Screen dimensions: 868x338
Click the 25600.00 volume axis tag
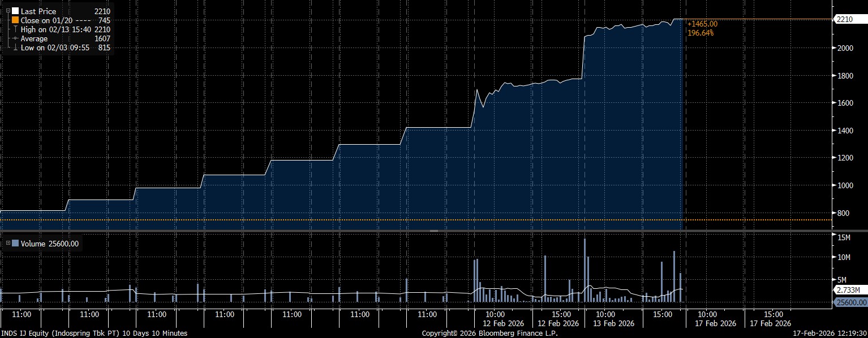[850, 302]
